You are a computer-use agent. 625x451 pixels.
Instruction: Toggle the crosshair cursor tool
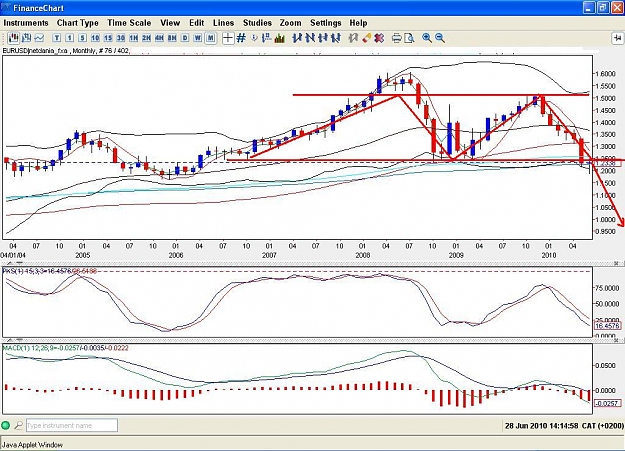click(x=228, y=38)
